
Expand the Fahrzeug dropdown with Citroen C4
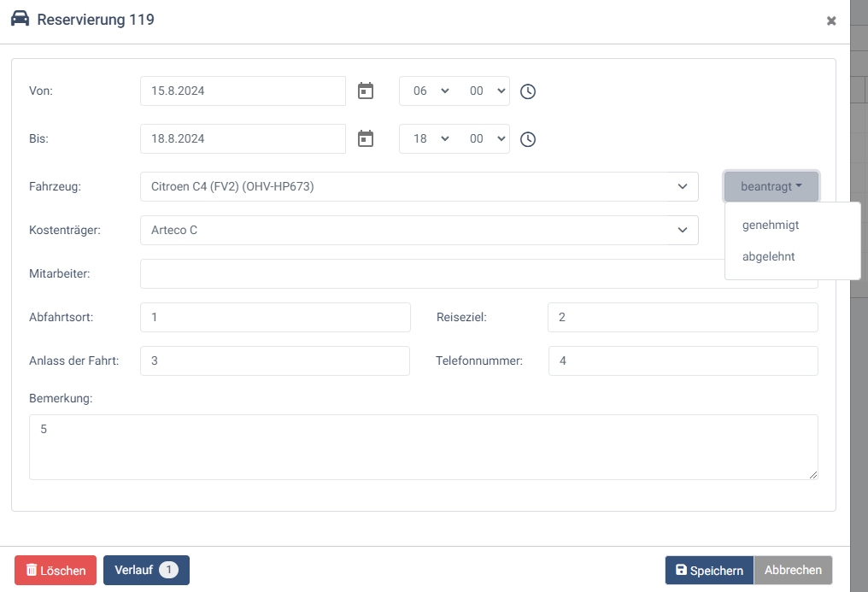[x=419, y=186]
